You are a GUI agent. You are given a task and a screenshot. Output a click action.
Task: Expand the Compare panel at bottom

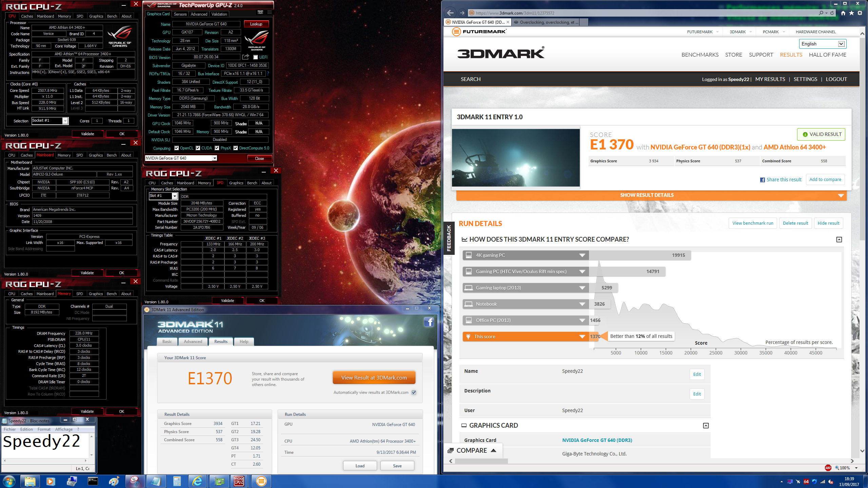[473, 450]
